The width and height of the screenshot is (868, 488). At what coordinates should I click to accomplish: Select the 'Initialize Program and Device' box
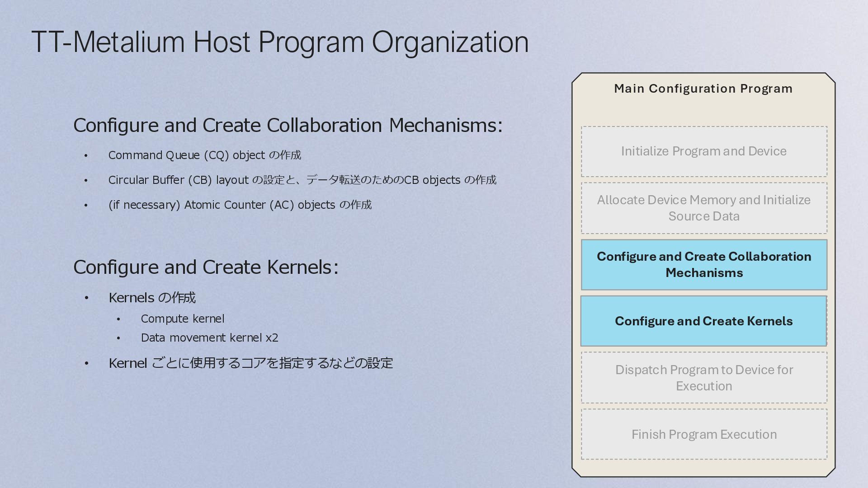(704, 151)
